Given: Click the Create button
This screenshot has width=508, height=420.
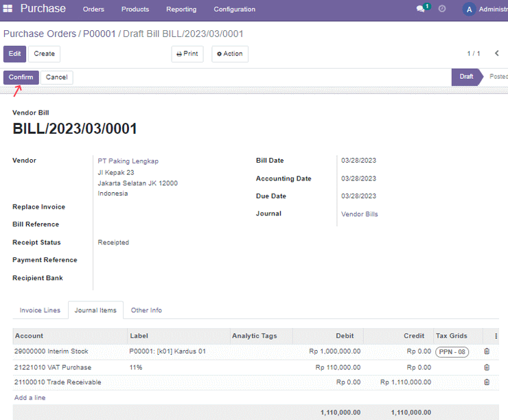Looking at the screenshot, I should pyautogui.click(x=45, y=54).
